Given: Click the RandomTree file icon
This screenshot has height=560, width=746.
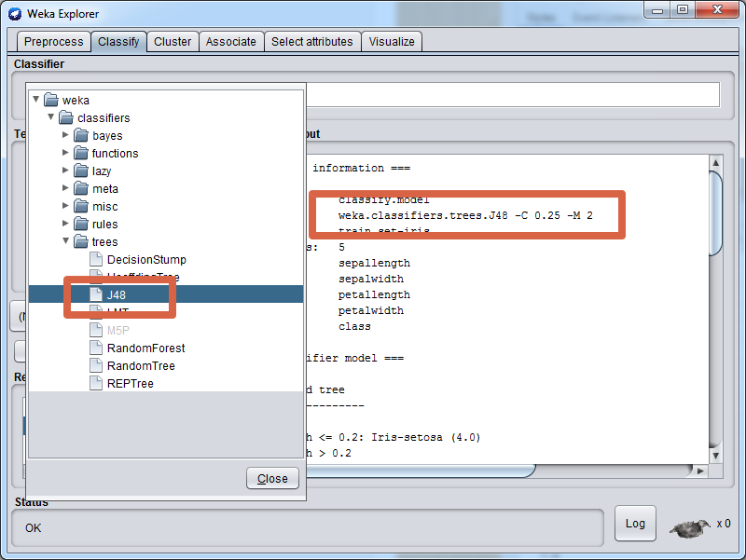Looking at the screenshot, I should pyautogui.click(x=96, y=365).
